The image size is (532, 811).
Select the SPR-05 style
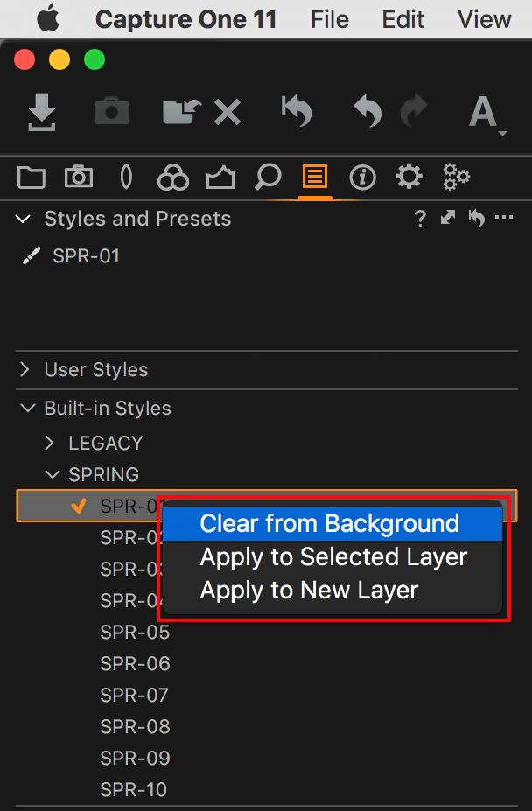tap(135, 632)
